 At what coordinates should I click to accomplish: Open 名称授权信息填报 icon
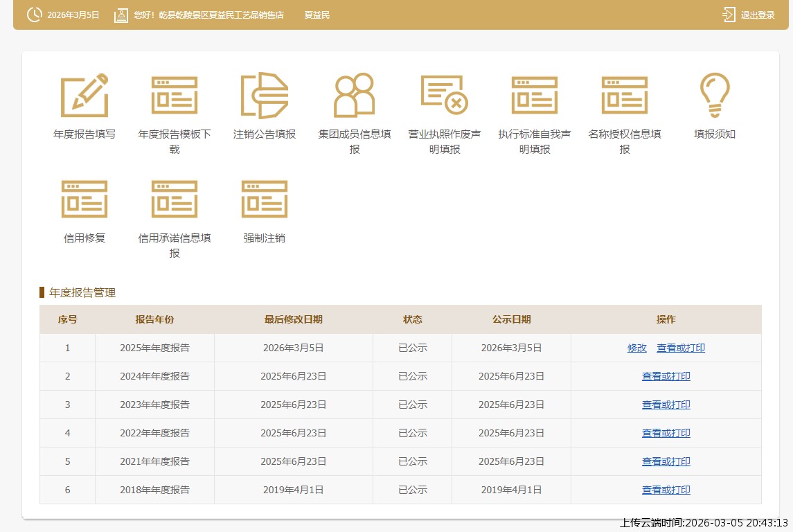pos(625,96)
